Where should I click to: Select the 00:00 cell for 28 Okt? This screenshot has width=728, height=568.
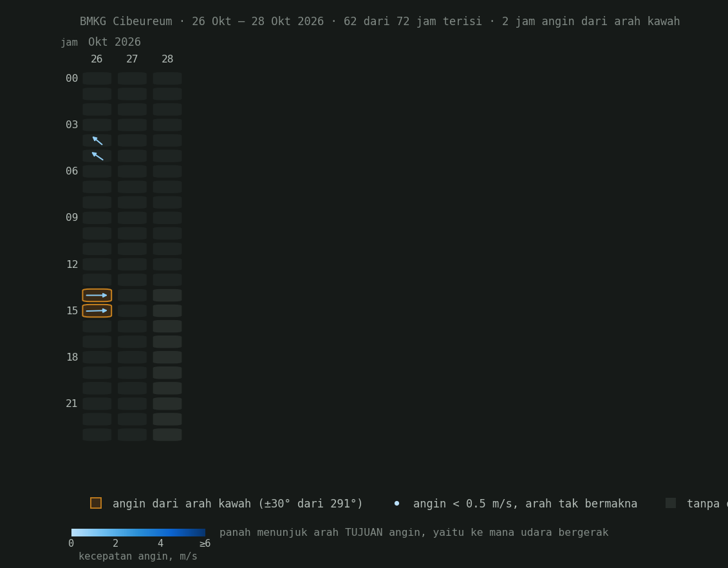click(167, 79)
